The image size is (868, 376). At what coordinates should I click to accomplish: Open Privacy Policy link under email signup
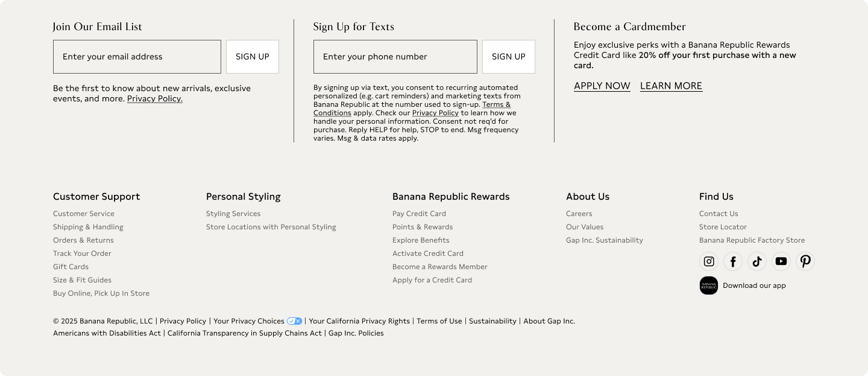coord(155,98)
